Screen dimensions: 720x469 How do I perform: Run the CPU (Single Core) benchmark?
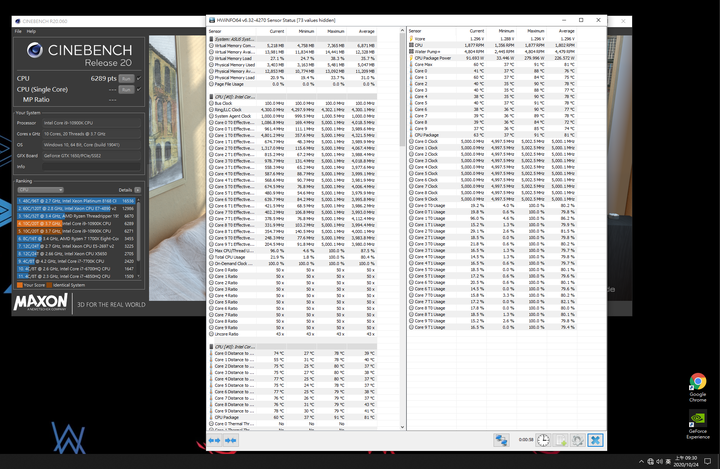pos(126,89)
